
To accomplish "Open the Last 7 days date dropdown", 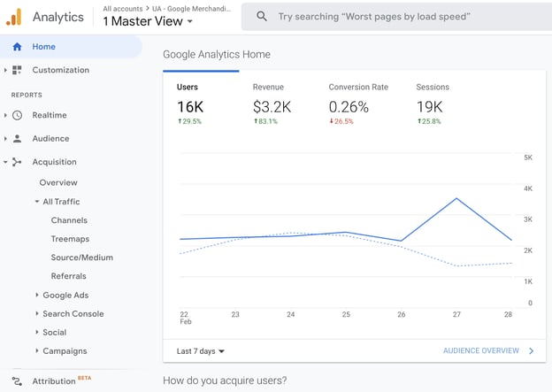I will pos(200,351).
